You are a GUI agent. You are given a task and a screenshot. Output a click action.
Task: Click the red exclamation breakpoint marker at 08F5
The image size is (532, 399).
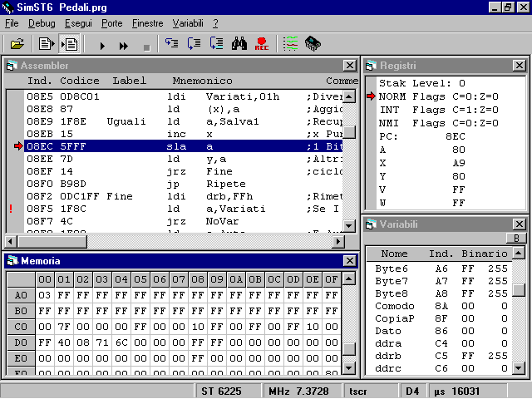11,209
